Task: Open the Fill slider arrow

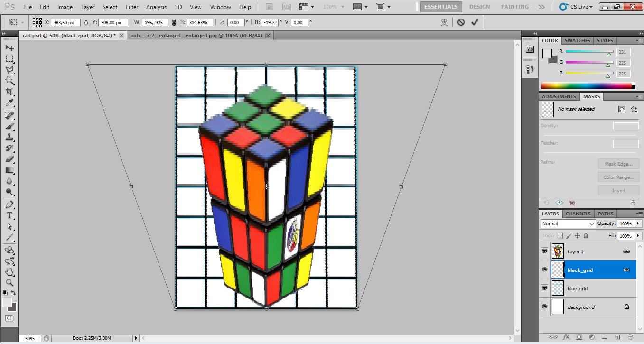Action: (x=637, y=236)
